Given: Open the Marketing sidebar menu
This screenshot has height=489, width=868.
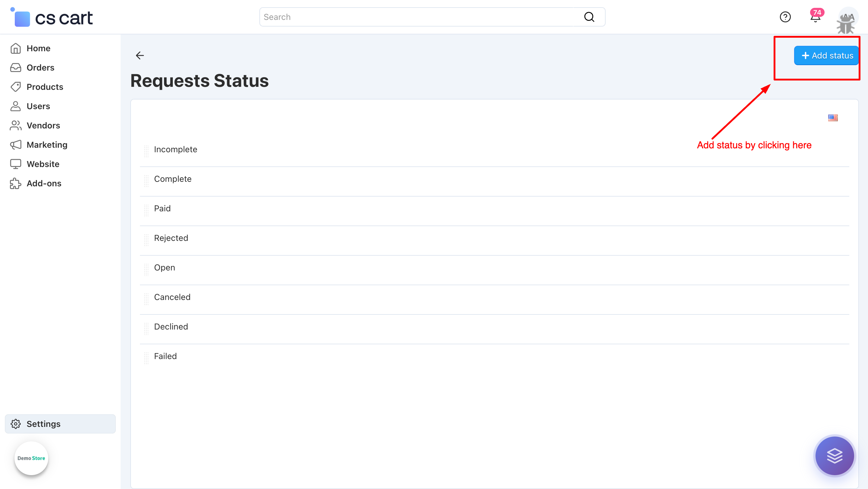Looking at the screenshot, I should tap(47, 145).
